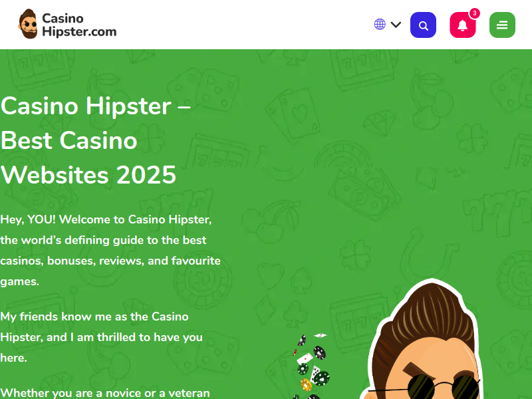The image size is (532, 399).
Task: Open search with the blue magnifier button
Action: tap(423, 25)
